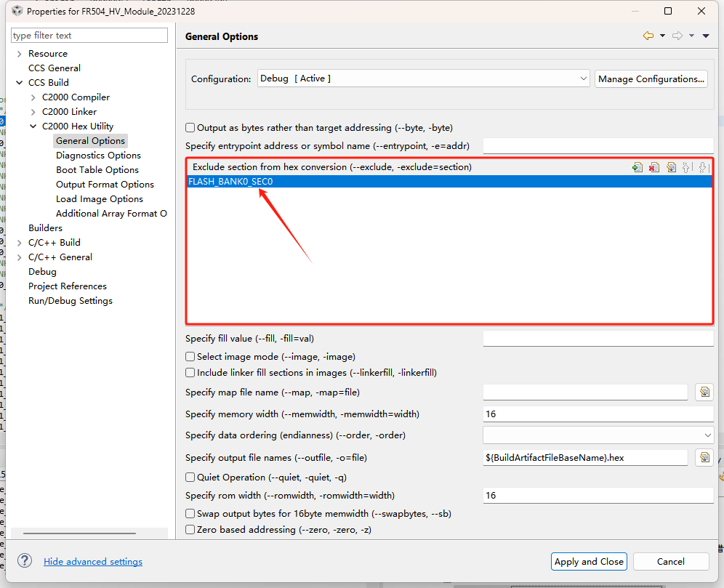Click Apply and Close button
Screen dimensions: 724x588
click(x=589, y=561)
